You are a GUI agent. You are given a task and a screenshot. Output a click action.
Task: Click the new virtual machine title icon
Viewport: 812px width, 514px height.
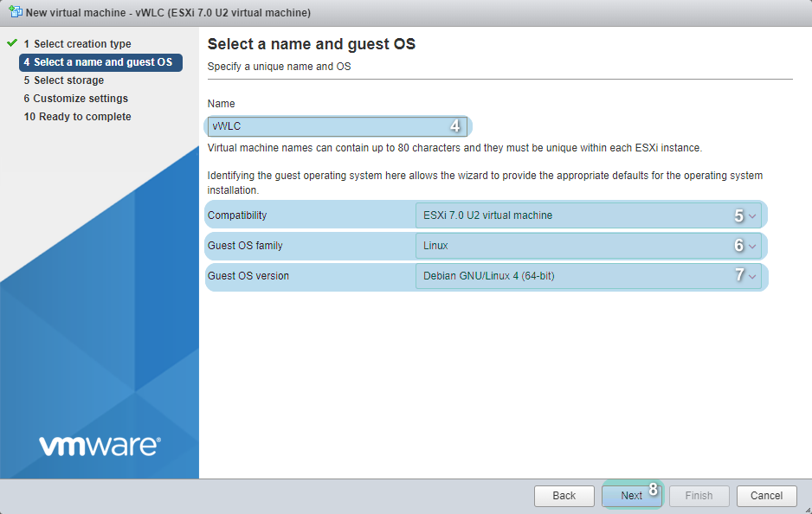[x=16, y=12]
